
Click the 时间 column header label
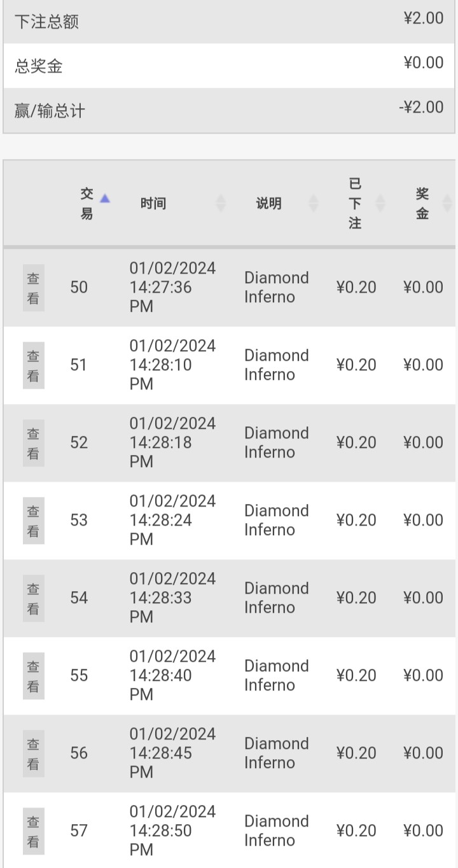tap(153, 204)
